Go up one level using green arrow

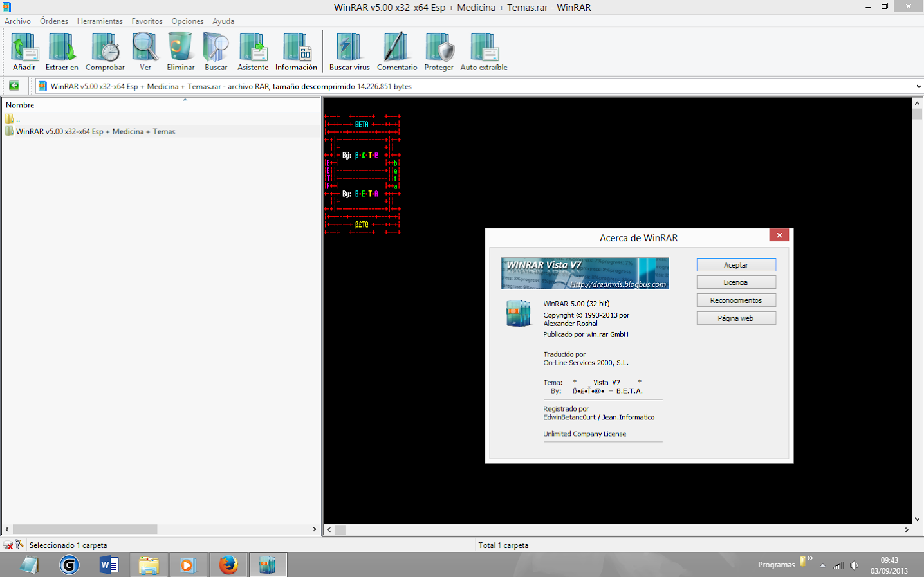click(x=14, y=86)
